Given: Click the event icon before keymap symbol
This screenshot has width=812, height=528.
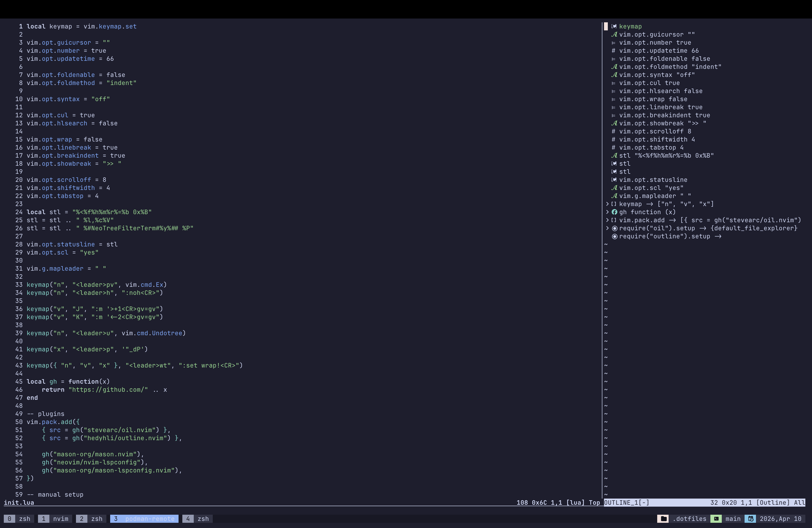Looking at the screenshot, I should [614, 26].
